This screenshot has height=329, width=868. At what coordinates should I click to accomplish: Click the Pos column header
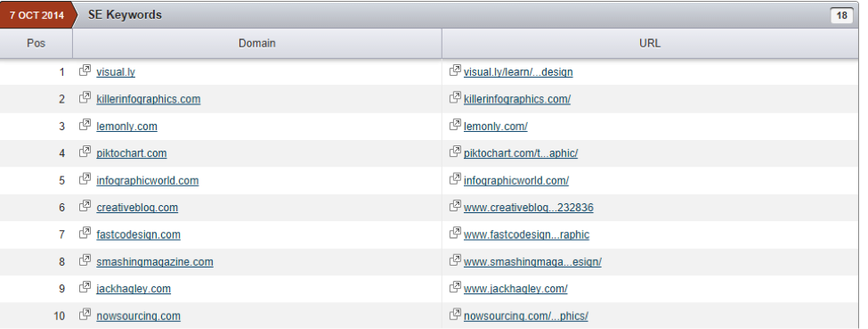pyautogui.click(x=36, y=44)
